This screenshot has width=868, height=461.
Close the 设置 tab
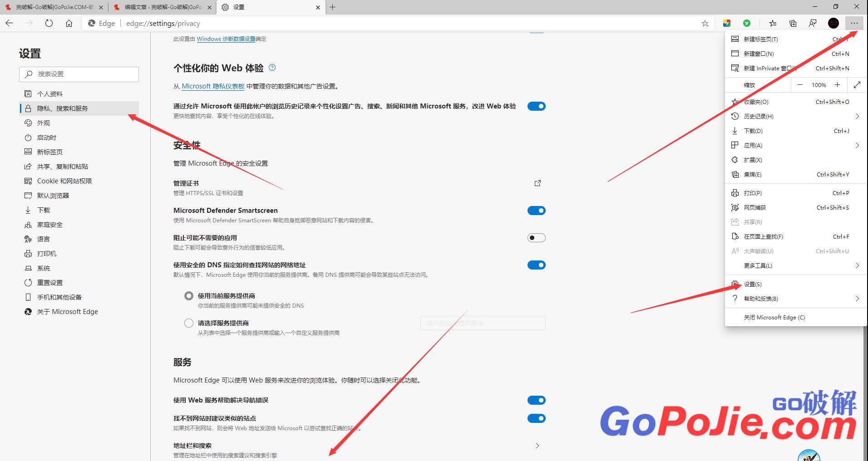(x=318, y=7)
